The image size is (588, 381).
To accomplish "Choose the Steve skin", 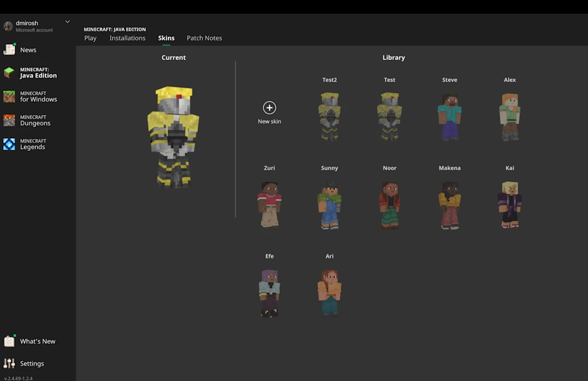I will pos(450,116).
